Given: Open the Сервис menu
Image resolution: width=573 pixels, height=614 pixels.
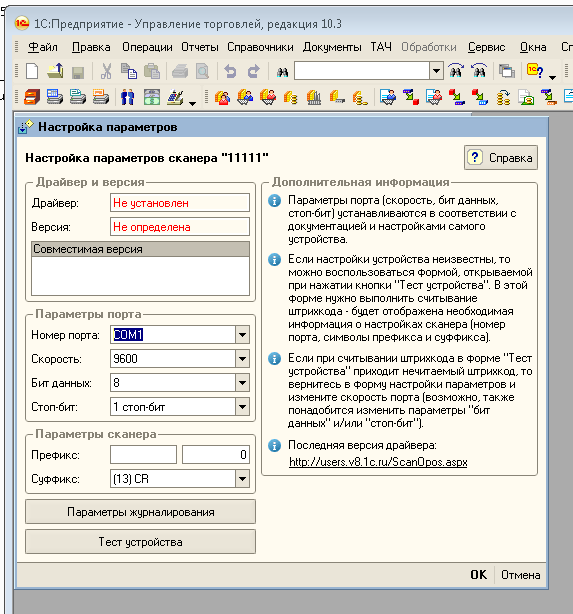Looking at the screenshot, I should (486, 47).
